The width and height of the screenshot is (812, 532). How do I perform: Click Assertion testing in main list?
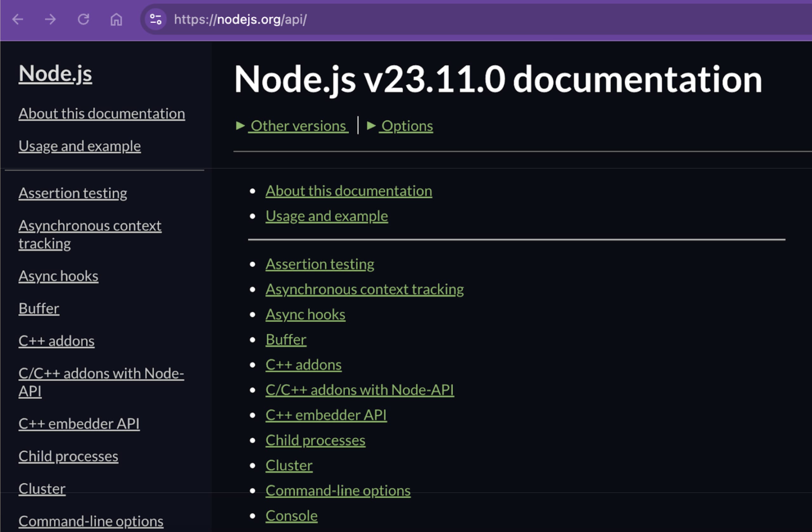click(x=320, y=264)
